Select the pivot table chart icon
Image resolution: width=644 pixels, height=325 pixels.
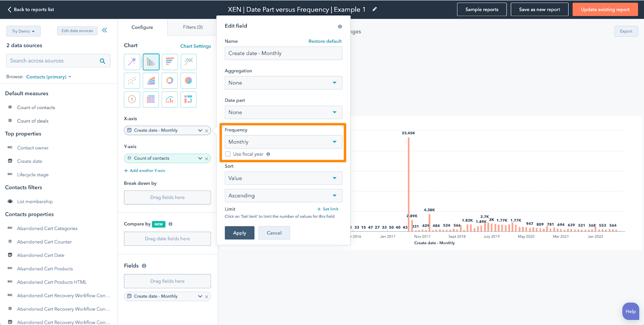coord(188,99)
